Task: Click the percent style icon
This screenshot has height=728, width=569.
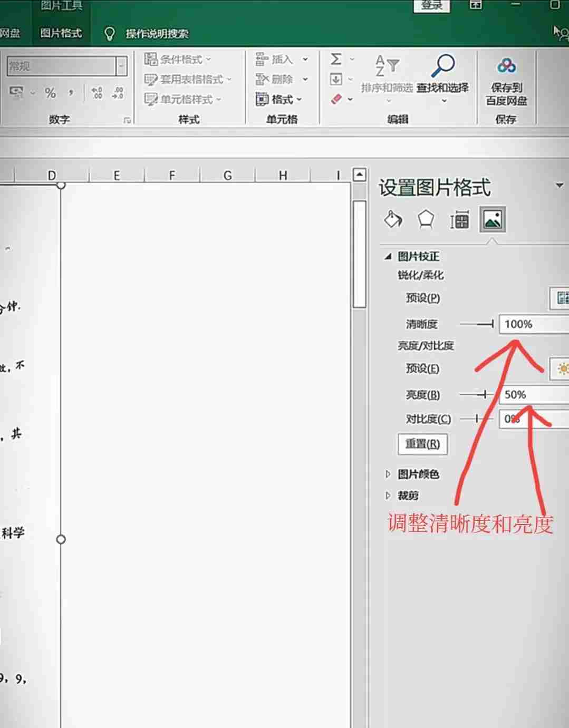Action: [x=50, y=93]
